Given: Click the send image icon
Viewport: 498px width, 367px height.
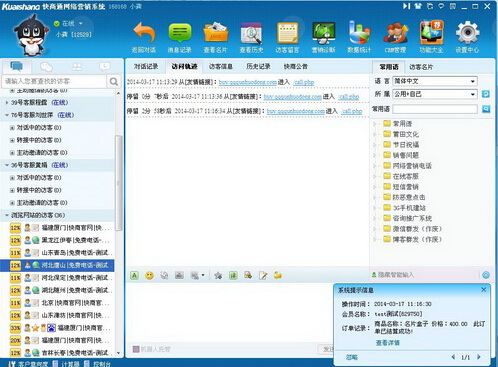Looking at the screenshot, I should (x=179, y=275).
